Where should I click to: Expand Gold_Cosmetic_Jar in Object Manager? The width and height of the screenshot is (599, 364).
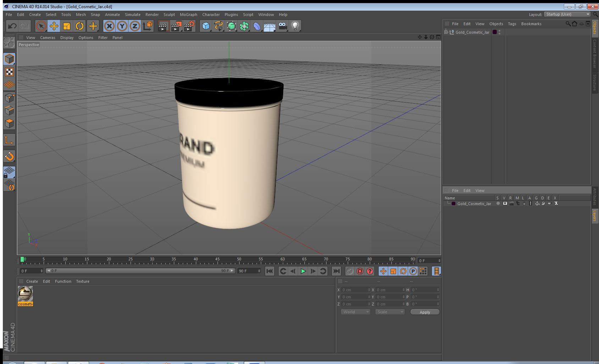(446, 32)
